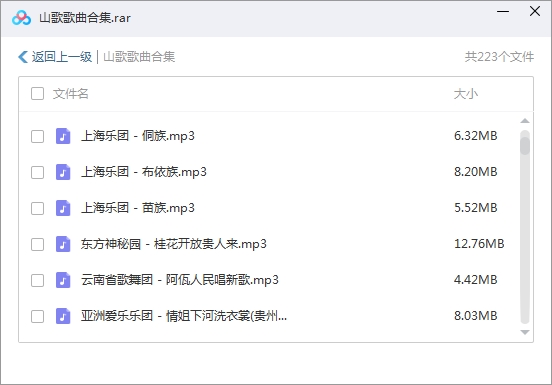The width and height of the screenshot is (552, 385).
Task: Check the box for 上海乐团 - 侗族.mp3
Action: click(37, 136)
